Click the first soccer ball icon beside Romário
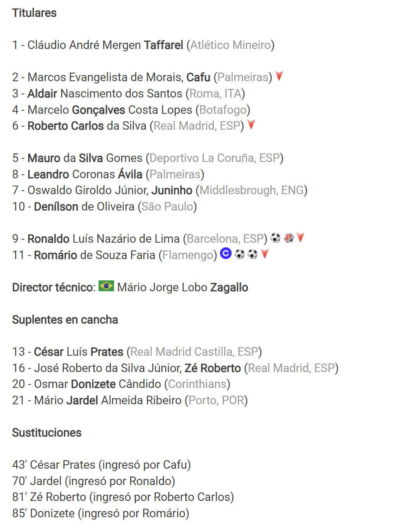Image resolution: width=402 pixels, height=532 pixels. (240, 254)
